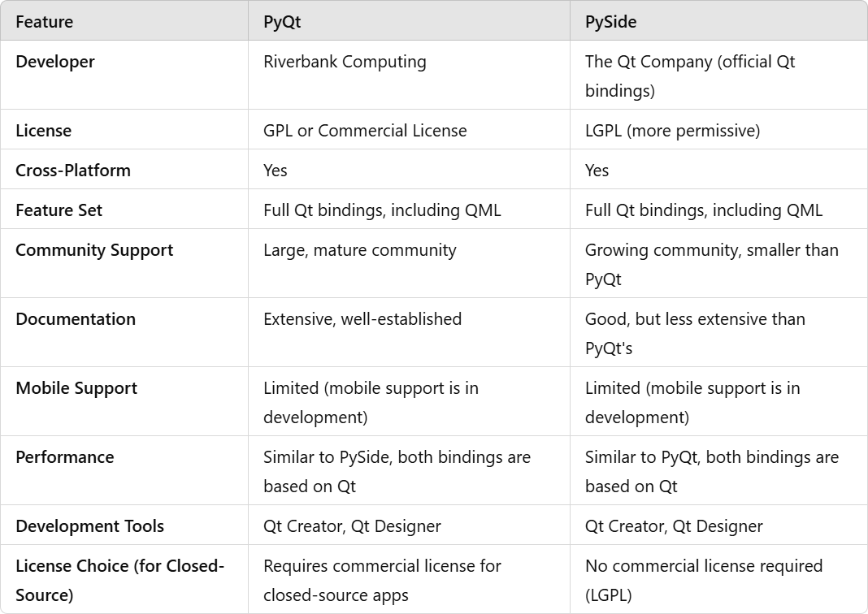
Task: Click the Cross-Platform row label
Action: click(73, 171)
